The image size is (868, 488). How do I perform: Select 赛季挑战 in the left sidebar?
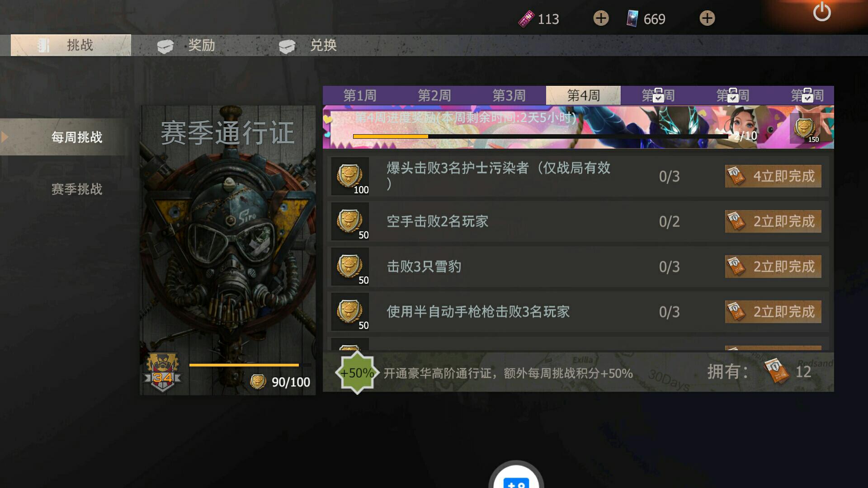point(77,189)
